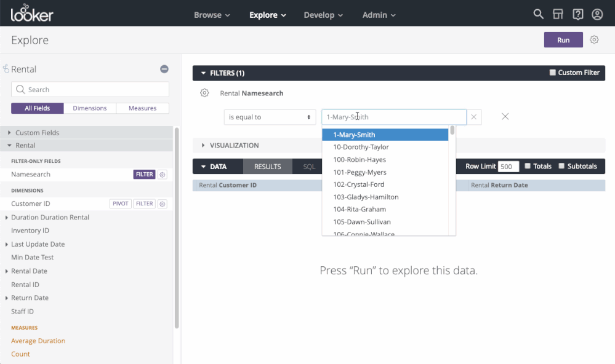Enable the Custom Filter checkbox
Screen dimensions: 615x364
(553, 73)
